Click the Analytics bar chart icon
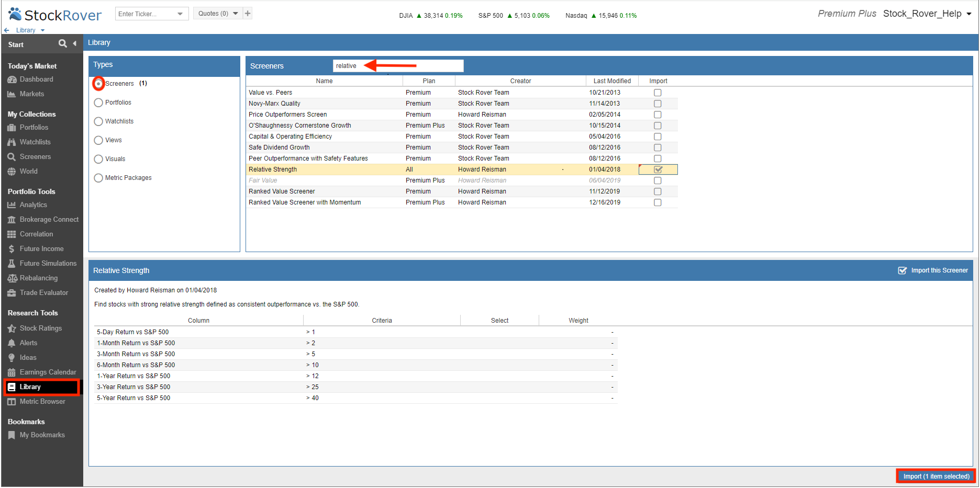This screenshot has width=980, height=488. tap(12, 205)
